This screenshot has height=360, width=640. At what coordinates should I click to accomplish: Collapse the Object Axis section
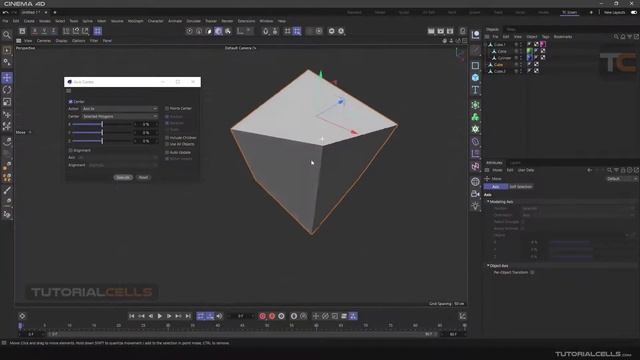point(488,266)
